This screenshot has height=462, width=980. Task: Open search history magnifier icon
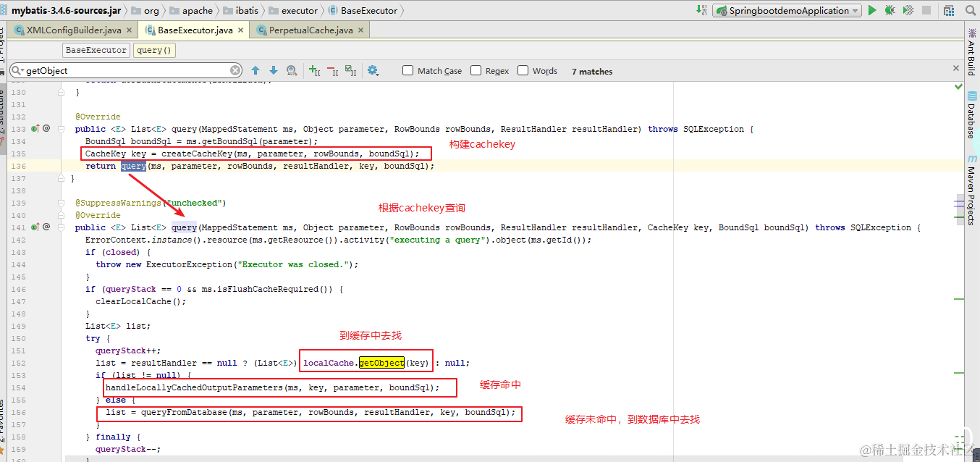pyautogui.click(x=17, y=70)
